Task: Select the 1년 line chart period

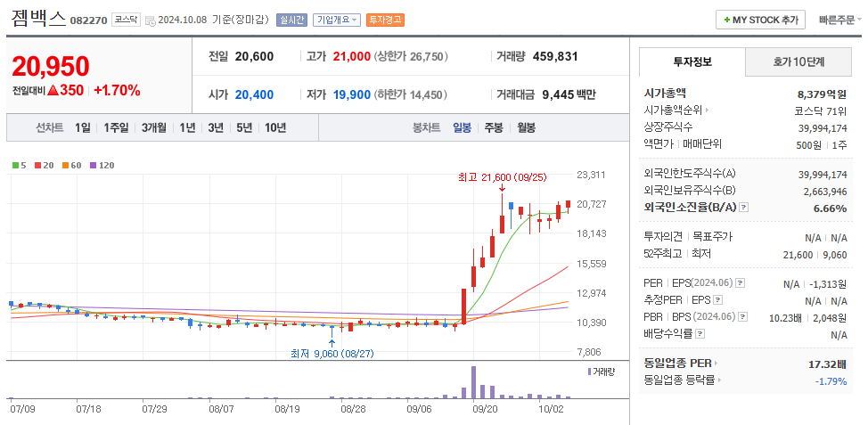Action: click(187, 127)
